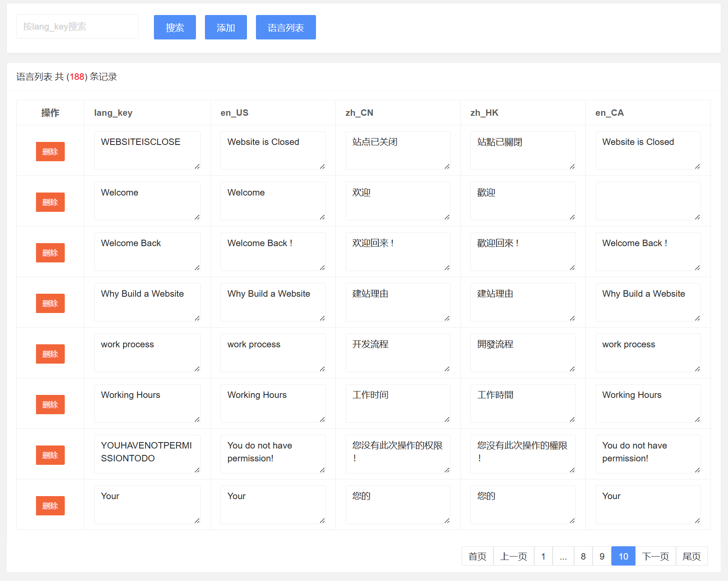Click the pagination ellipsis
The width and height of the screenshot is (728, 581).
click(563, 556)
